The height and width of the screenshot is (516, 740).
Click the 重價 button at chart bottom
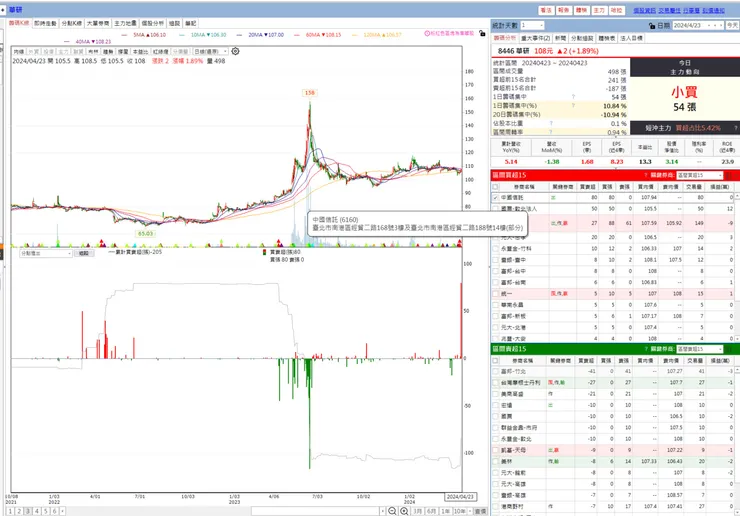click(480, 511)
